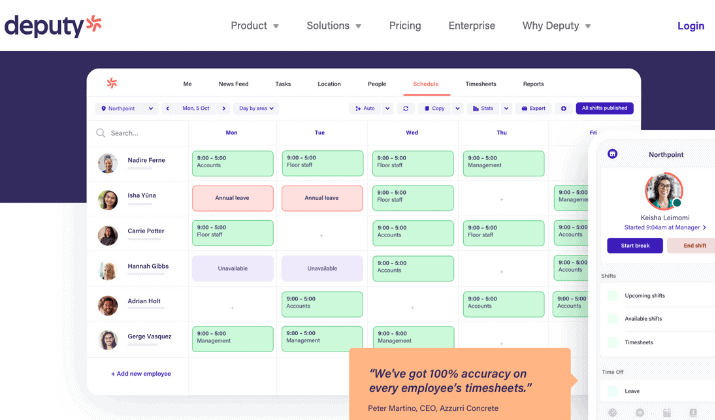Open the Northpoint location dropdown
This screenshot has height=420, width=715.
tap(127, 109)
